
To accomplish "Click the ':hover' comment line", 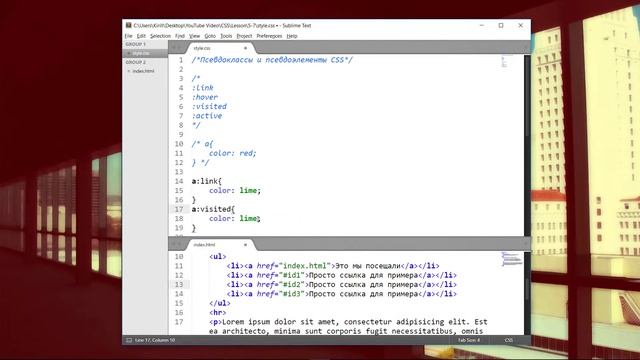I will coord(205,97).
